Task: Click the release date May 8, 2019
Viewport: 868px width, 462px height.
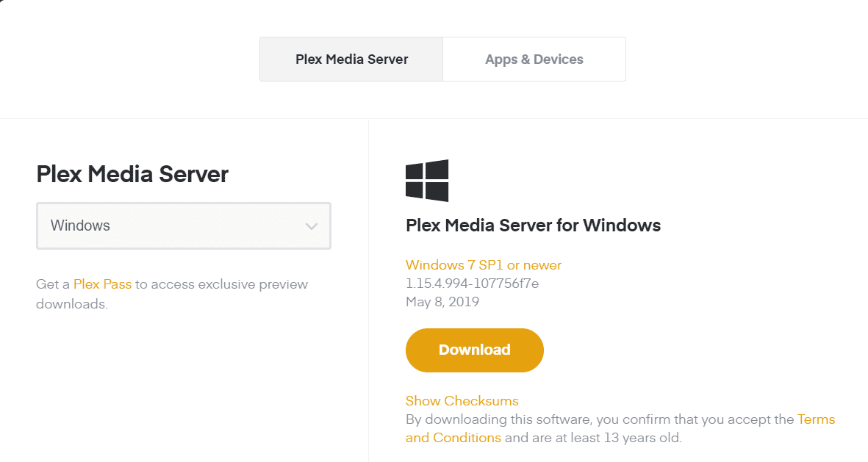Action: point(442,301)
